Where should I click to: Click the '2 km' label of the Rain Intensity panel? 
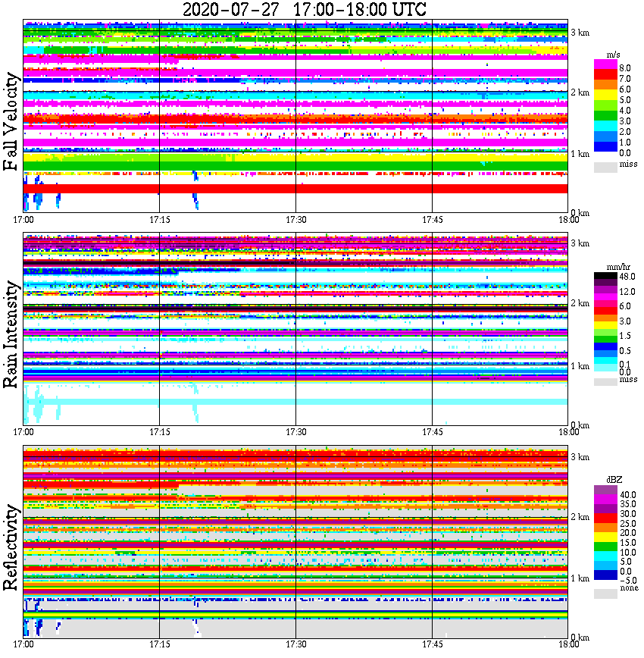point(580,303)
